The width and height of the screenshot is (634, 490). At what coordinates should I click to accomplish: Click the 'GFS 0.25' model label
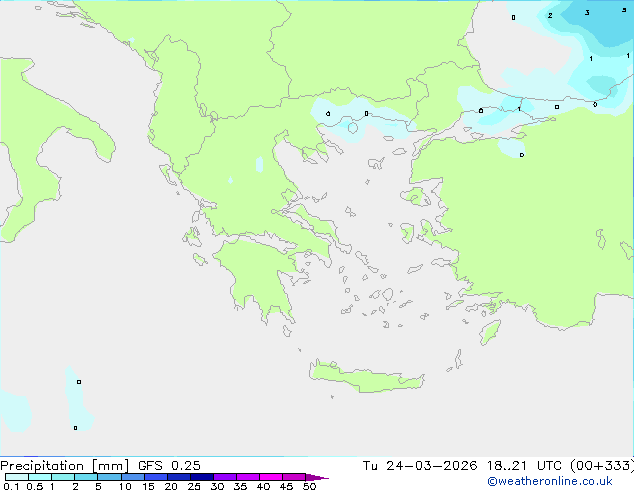pos(169,466)
